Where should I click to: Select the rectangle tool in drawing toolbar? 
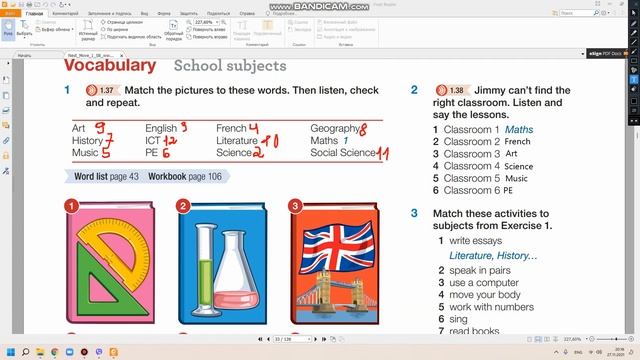click(x=634, y=61)
